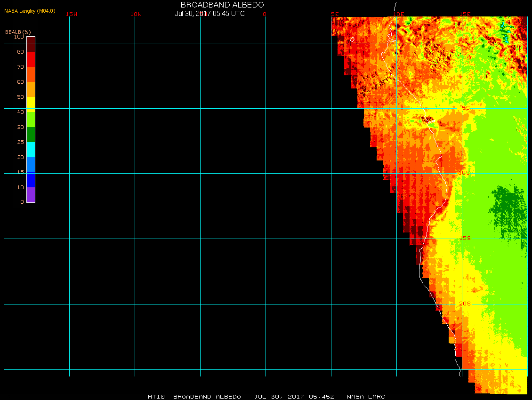Click the dark red 80–100% legend swatch
The image size is (532, 400).
pyautogui.click(x=31, y=44)
